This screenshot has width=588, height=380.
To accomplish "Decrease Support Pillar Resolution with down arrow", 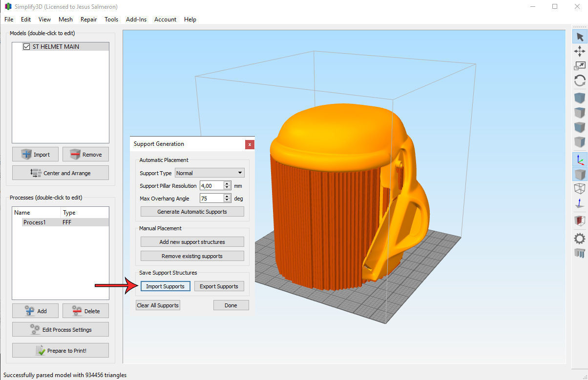I will (227, 188).
